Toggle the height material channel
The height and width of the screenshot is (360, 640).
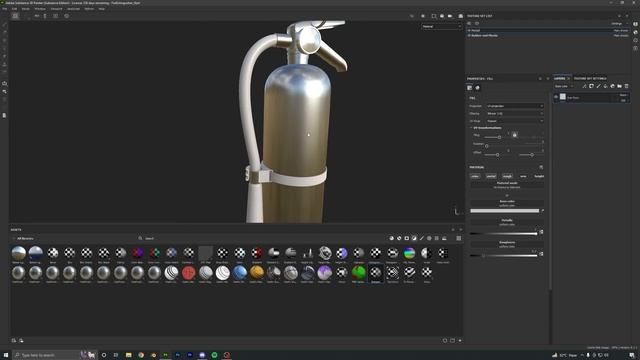539,176
